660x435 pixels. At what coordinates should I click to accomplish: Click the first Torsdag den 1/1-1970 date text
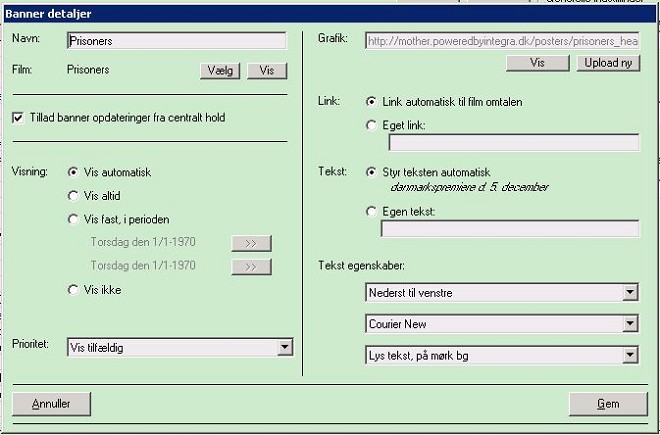click(143, 242)
